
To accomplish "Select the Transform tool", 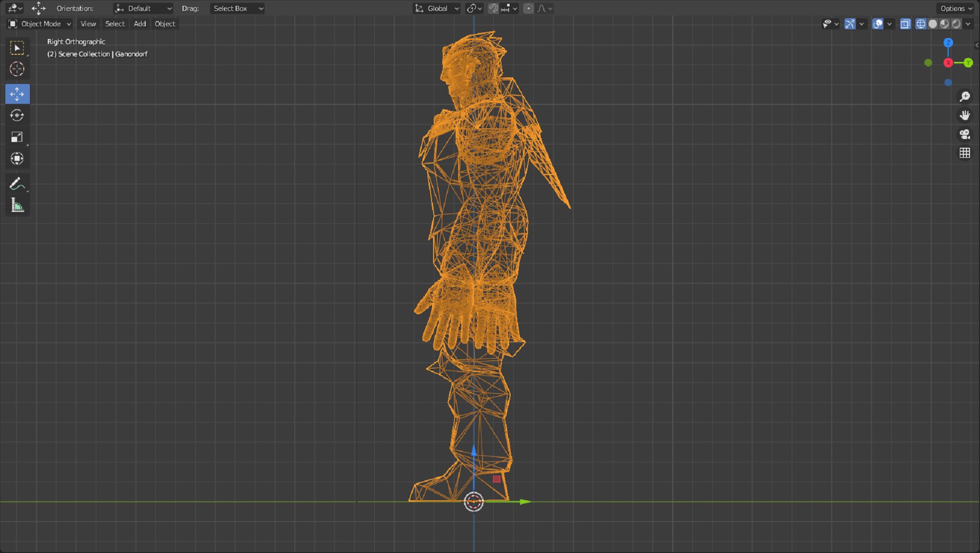I will pyautogui.click(x=17, y=159).
